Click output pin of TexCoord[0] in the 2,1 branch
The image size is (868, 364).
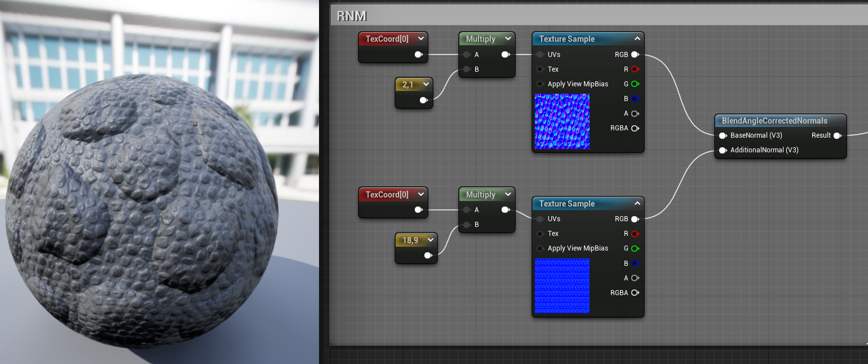418,55
